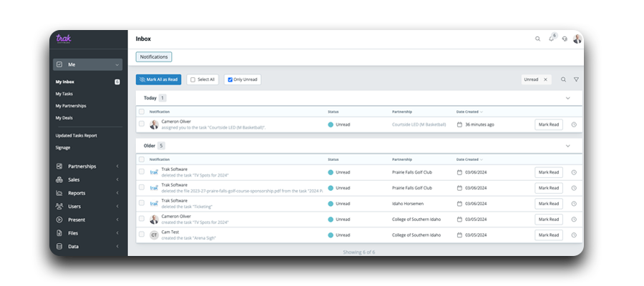Go to My Partnerships
The image size is (644, 286).
(71, 105)
